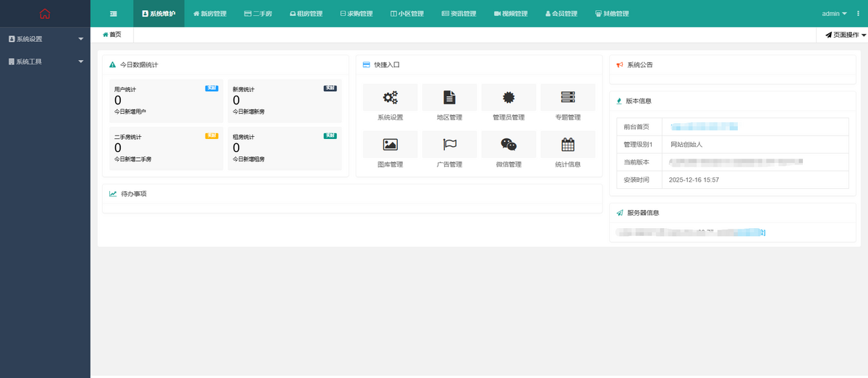Click the blurred 前台首页 link
Screen dimensions: 868x378
pos(703,127)
